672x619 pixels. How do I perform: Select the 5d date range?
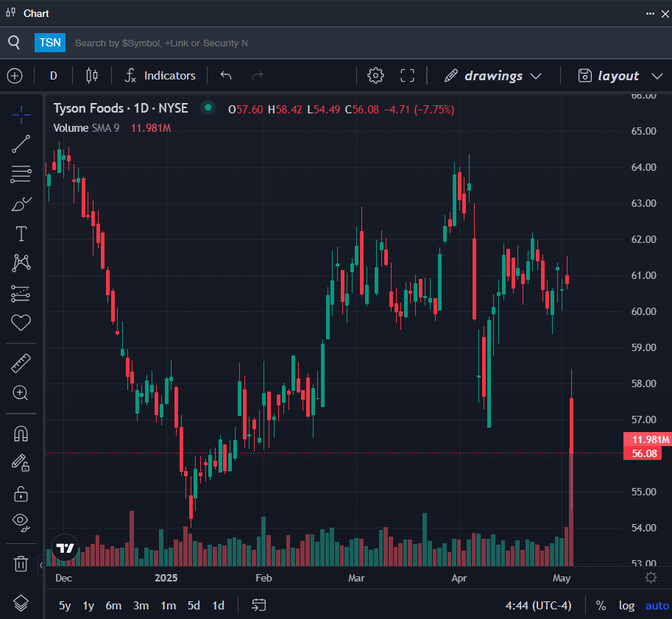tap(194, 605)
